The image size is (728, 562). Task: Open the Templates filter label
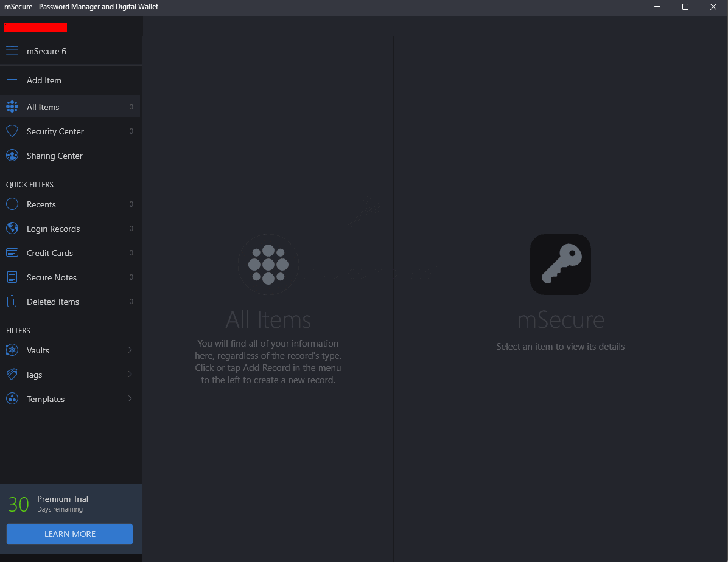(46, 399)
